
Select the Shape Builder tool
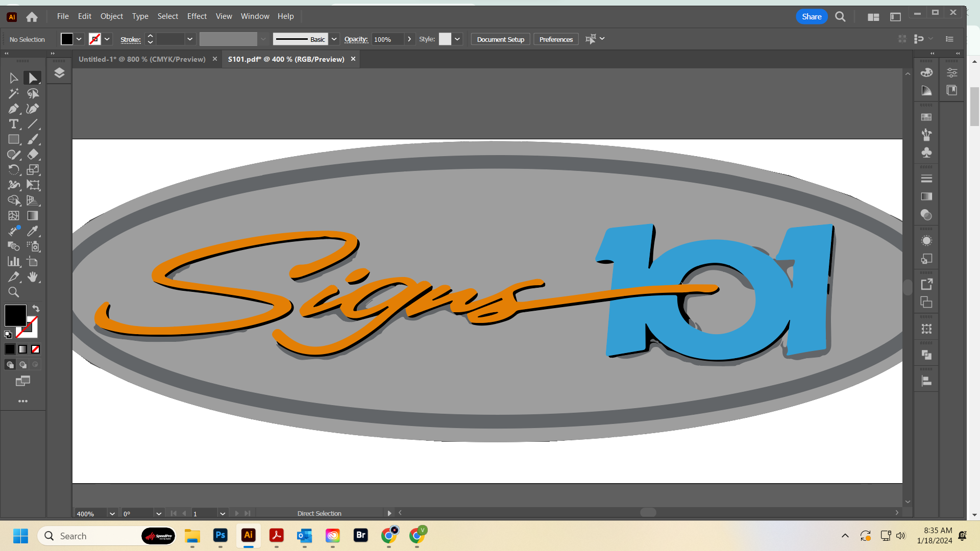pos(14,201)
